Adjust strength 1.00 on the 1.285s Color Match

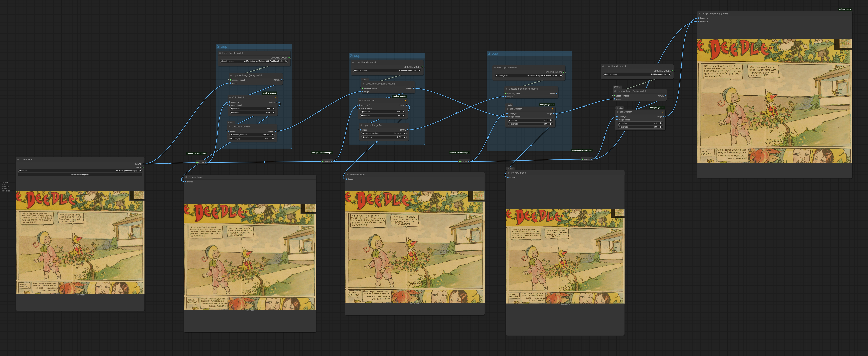530,124
